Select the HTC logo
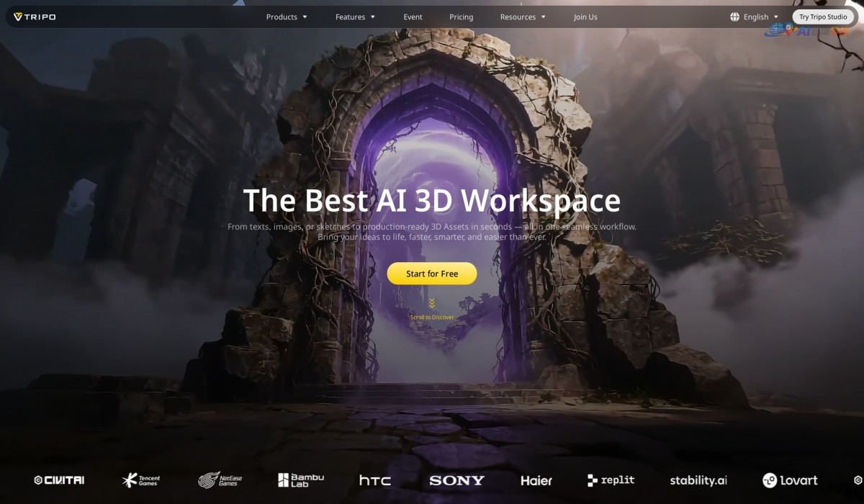Screen dimensions: 864x504 [374, 480]
